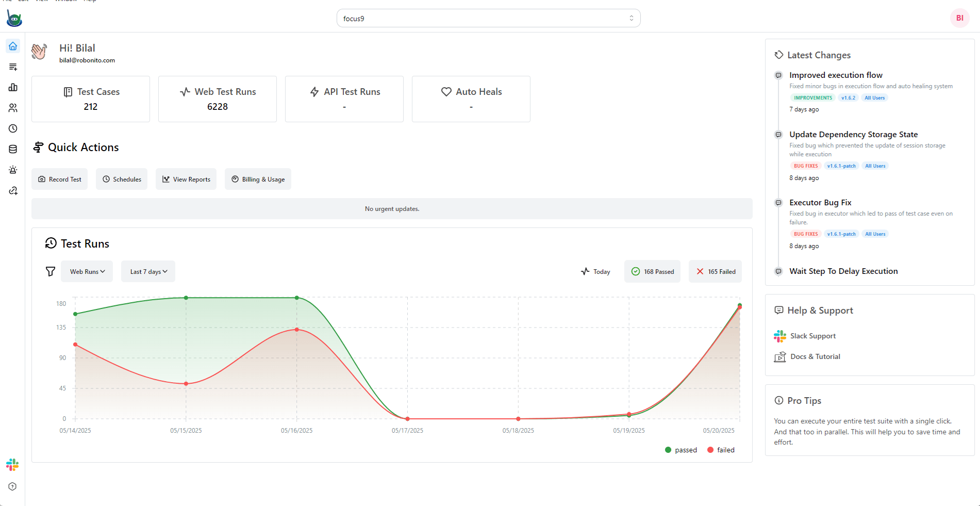980x506 pixels.
Task: Click the Schedules quick action
Action: pyautogui.click(x=122, y=179)
